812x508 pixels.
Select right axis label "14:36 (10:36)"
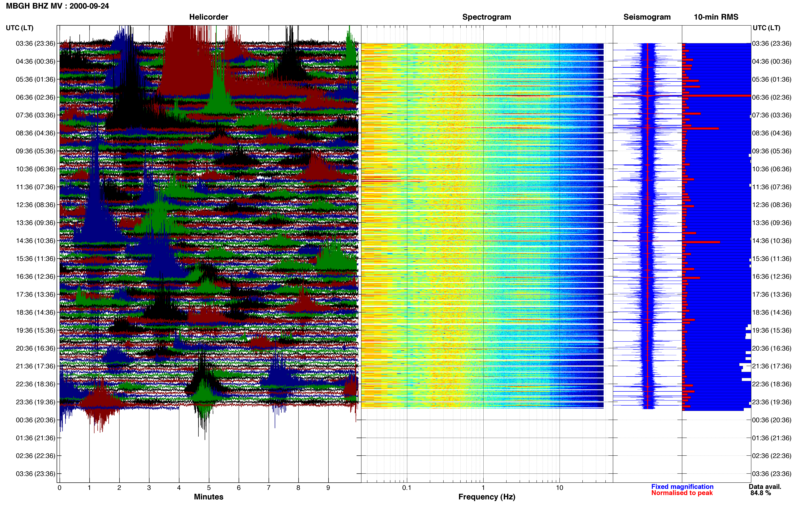pos(772,241)
